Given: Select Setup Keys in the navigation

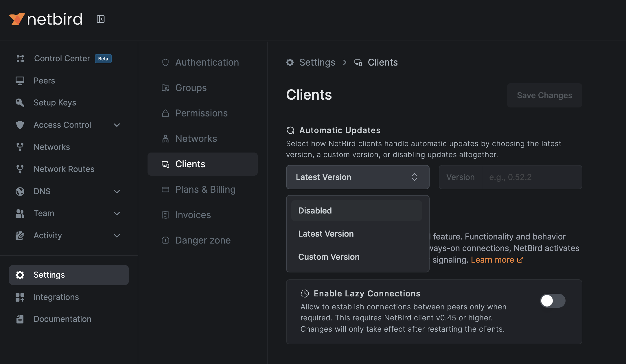Looking at the screenshot, I should [x=55, y=103].
